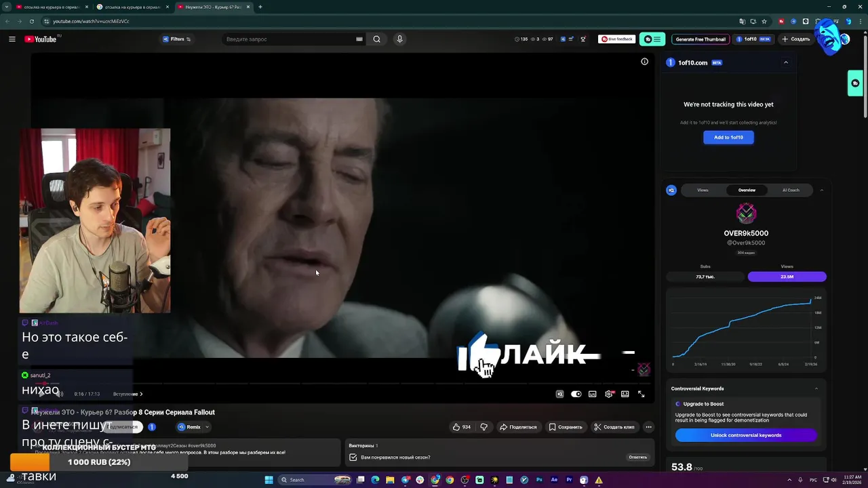Run search with the magnifier button

click(376, 39)
